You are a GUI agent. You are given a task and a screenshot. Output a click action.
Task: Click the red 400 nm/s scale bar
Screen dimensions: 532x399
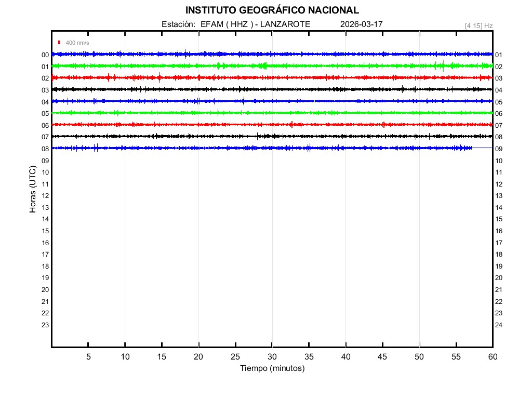click(59, 43)
